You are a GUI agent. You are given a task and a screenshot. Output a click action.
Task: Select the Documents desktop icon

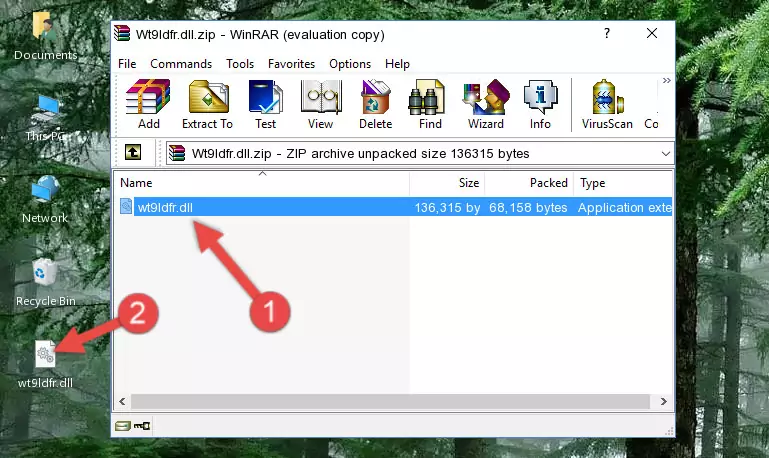(x=45, y=36)
